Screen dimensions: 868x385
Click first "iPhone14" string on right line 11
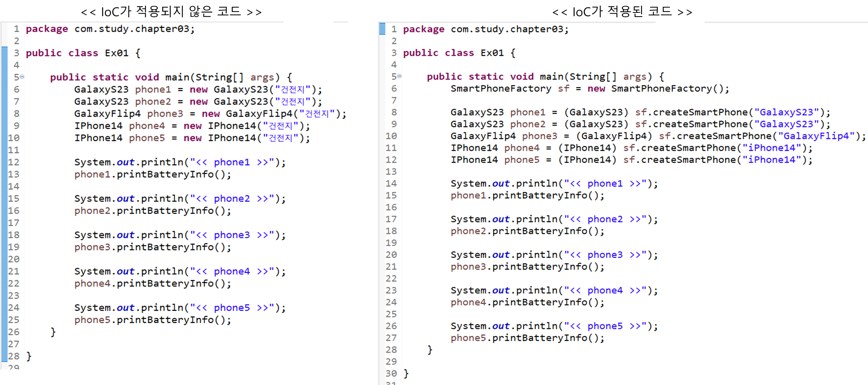[771, 148]
